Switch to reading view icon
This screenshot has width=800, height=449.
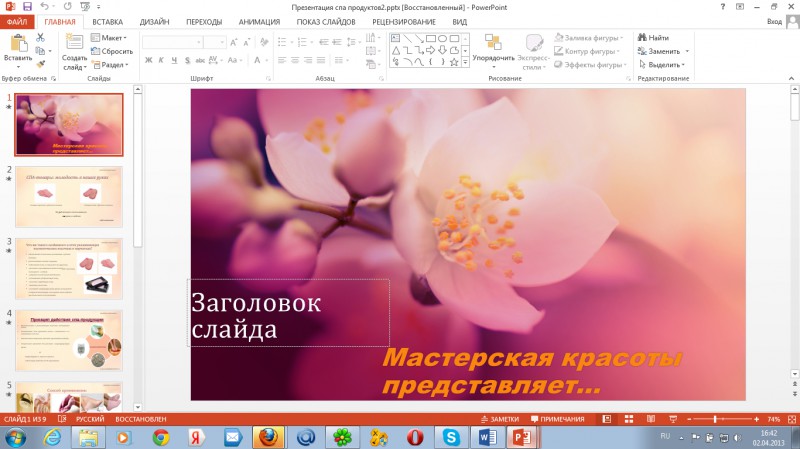point(651,419)
